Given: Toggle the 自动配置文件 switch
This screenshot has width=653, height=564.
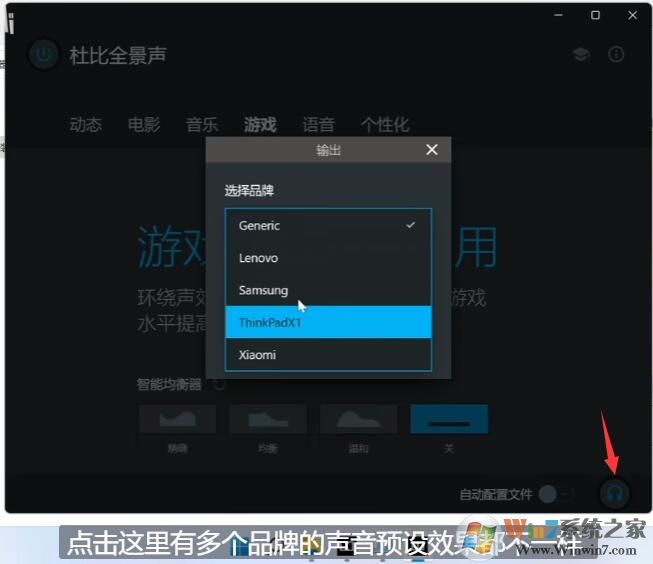Looking at the screenshot, I should coord(556,494).
